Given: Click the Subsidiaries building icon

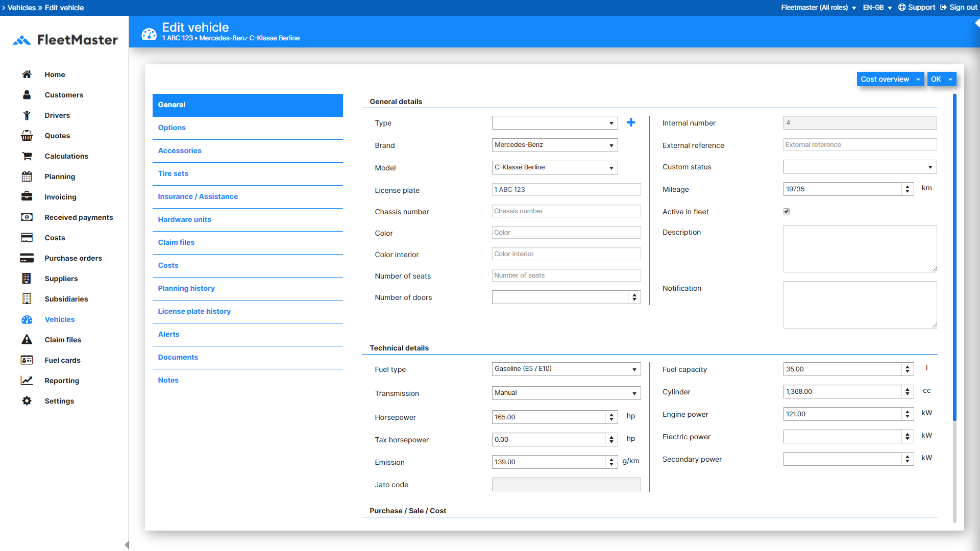Looking at the screenshot, I should point(27,299).
